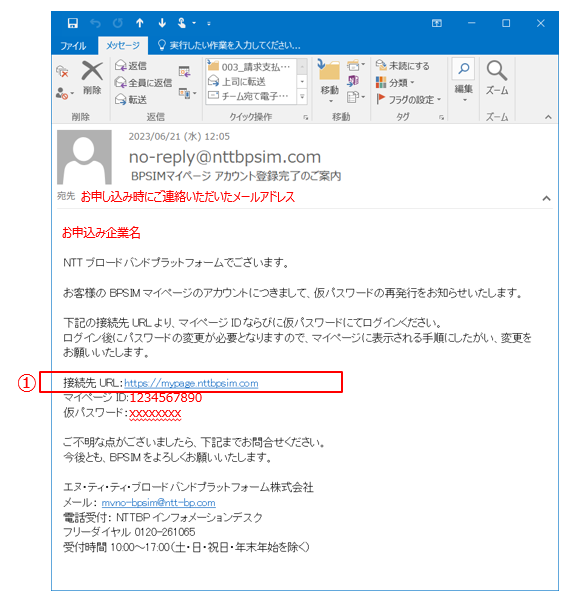Screen dimensions: 571x603
Task: Collapse the ribbon with the chevron
Action: pyautogui.click(x=548, y=117)
